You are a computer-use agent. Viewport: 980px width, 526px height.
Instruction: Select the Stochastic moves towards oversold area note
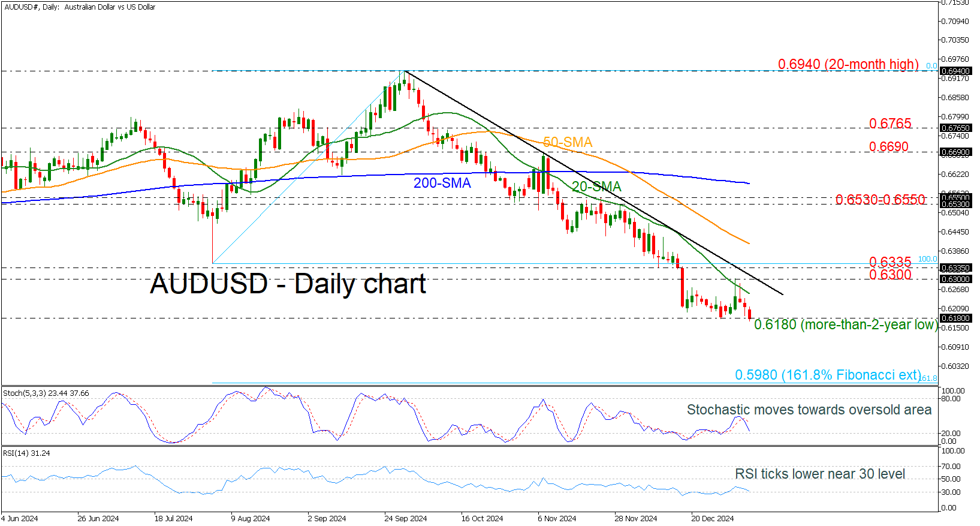coord(809,410)
